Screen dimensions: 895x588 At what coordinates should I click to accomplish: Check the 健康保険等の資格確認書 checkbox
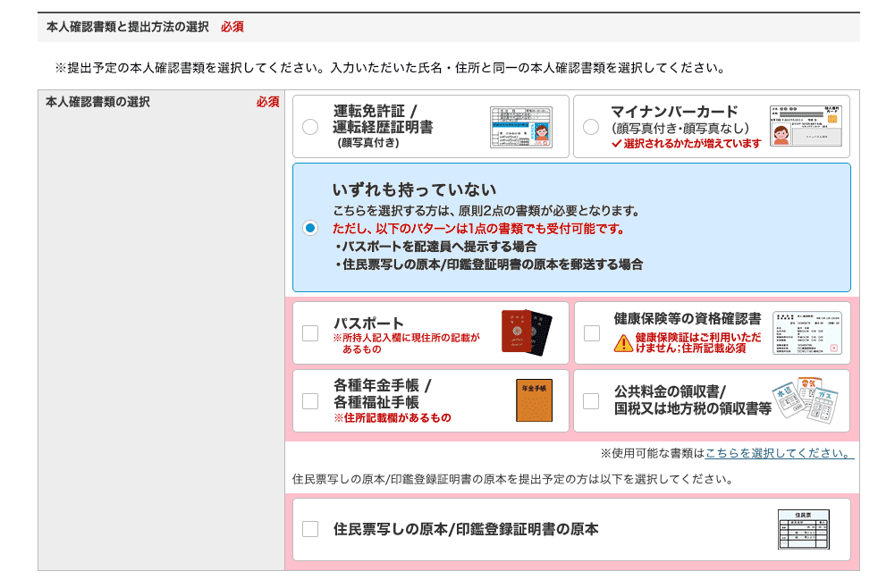[x=590, y=332]
